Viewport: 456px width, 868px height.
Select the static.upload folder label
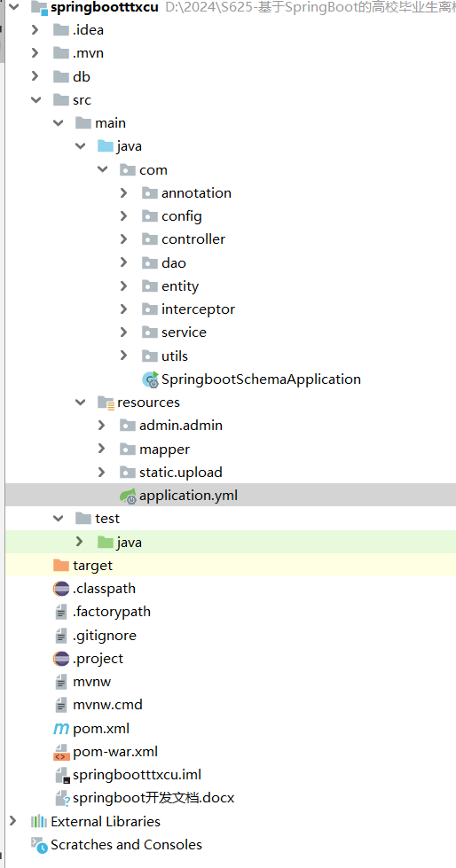click(181, 473)
